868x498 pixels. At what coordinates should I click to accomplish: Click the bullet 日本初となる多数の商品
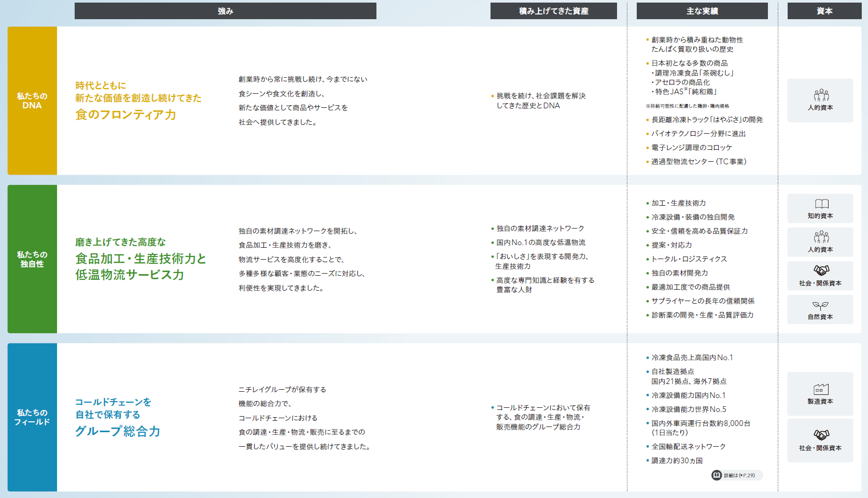(687, 63)
